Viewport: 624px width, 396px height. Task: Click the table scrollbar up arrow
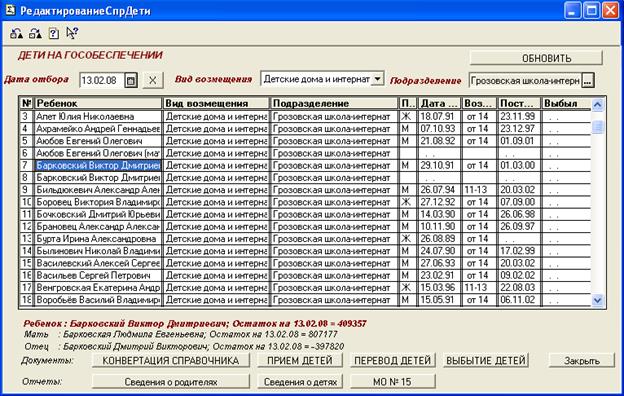tap(597, 105)
